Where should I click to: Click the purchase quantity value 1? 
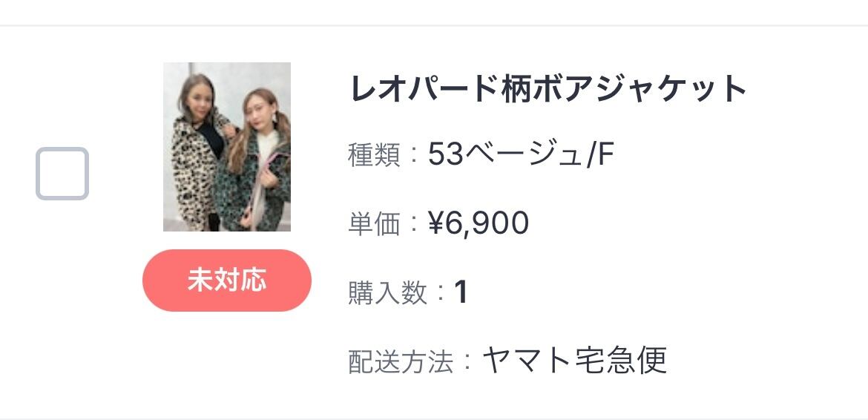(x=461, y=292)
